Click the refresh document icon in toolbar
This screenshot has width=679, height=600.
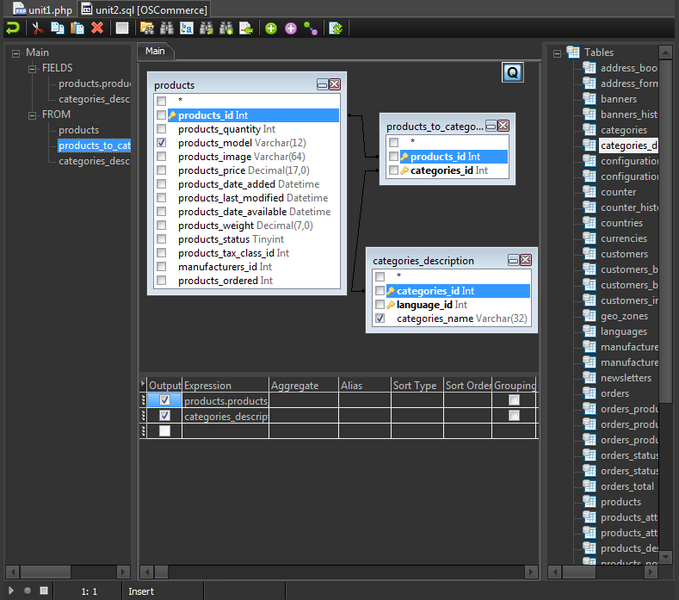[336, 29]
